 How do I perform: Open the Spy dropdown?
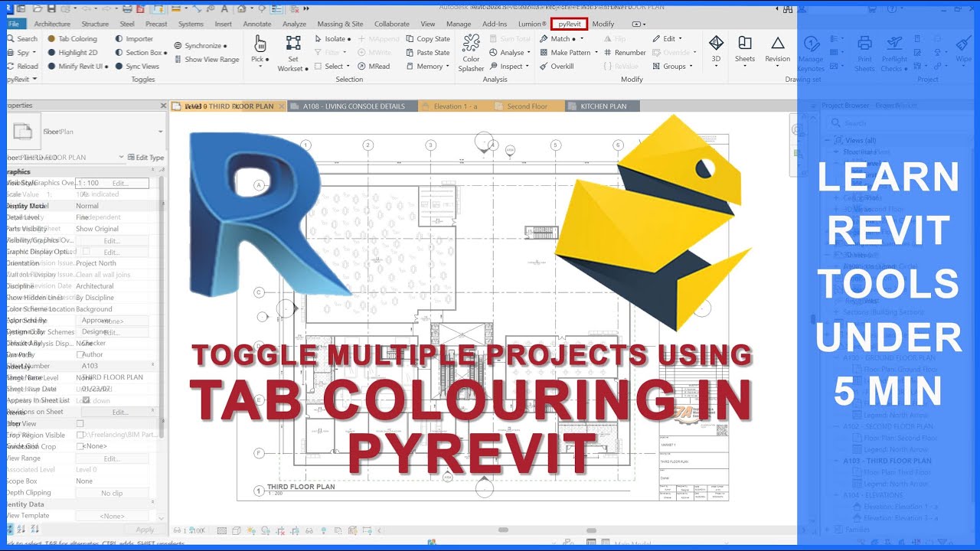21,53
